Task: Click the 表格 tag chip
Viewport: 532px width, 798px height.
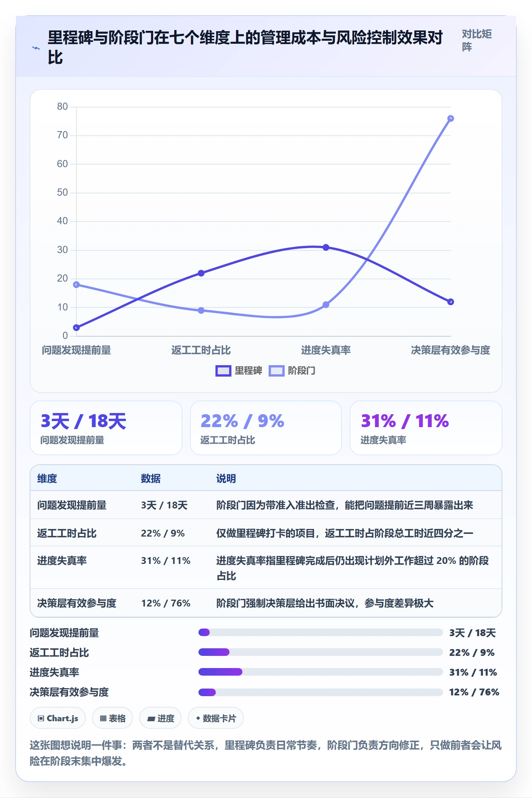Action: [x=112, y=718]
